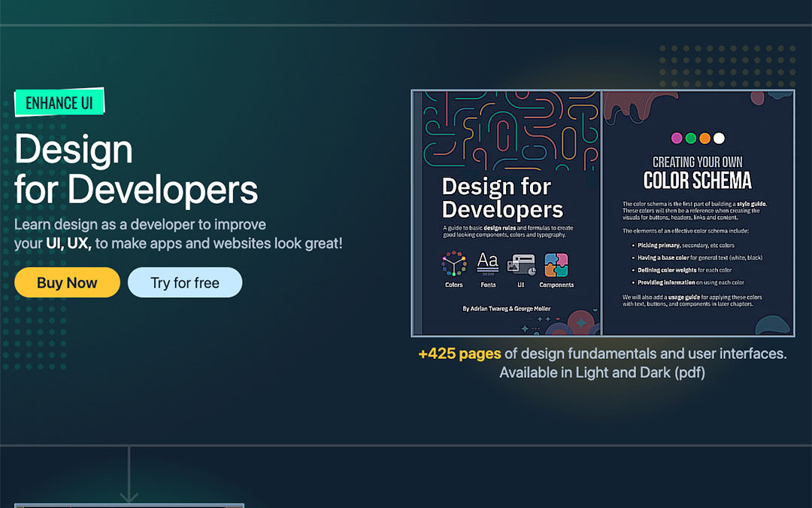Click the '+425 pages' highlighted text
This screenshot has height=508, width=812.
460,354
